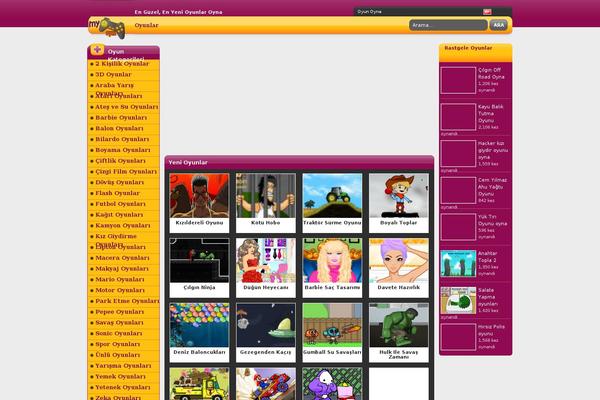Open Cem Yılmaz Ahu Yağtu Oyunu link
The image size is (600, 400).
tap(492, 187)
